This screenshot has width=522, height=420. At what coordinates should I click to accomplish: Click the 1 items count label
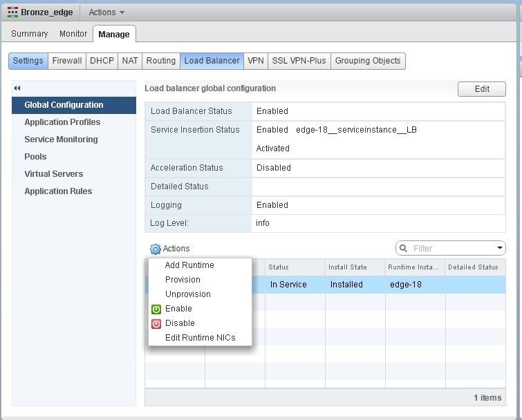[x=487, y=398]
